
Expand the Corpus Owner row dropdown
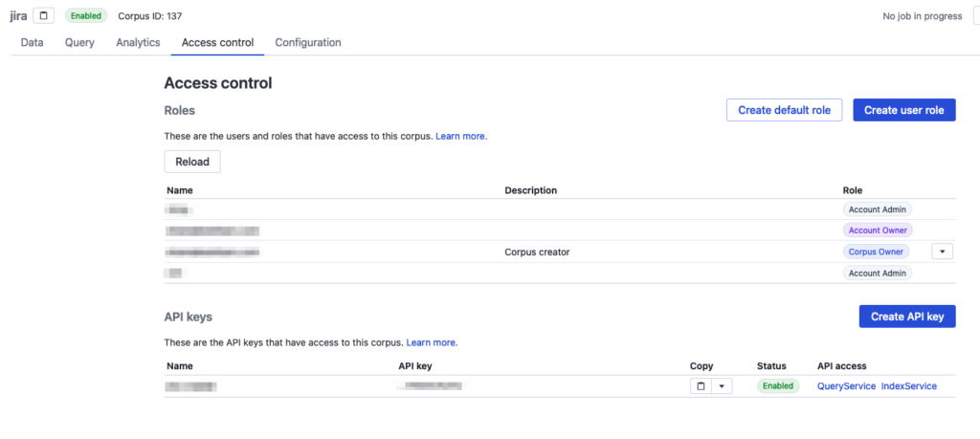pyautogui.click(x=943, y=252)
